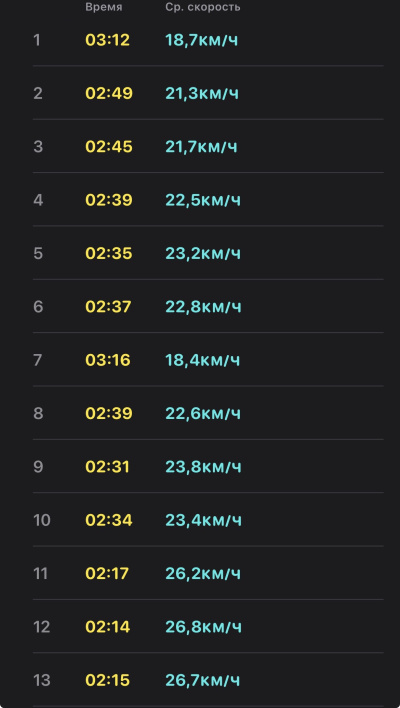Open lap 1 with time 03:12
The image size is (400, 708).
pos(208,40)
